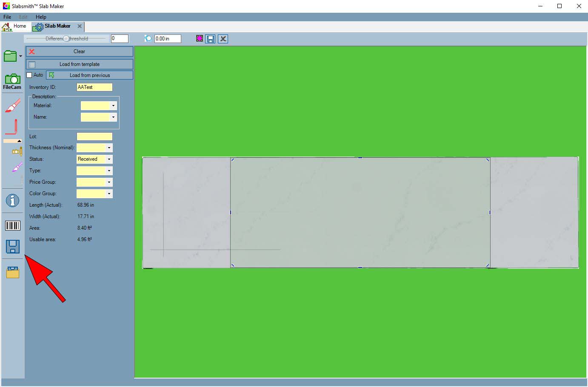588x387 pixels.
Task: Expand the Color Group dropdown
Action: (109, 193)
